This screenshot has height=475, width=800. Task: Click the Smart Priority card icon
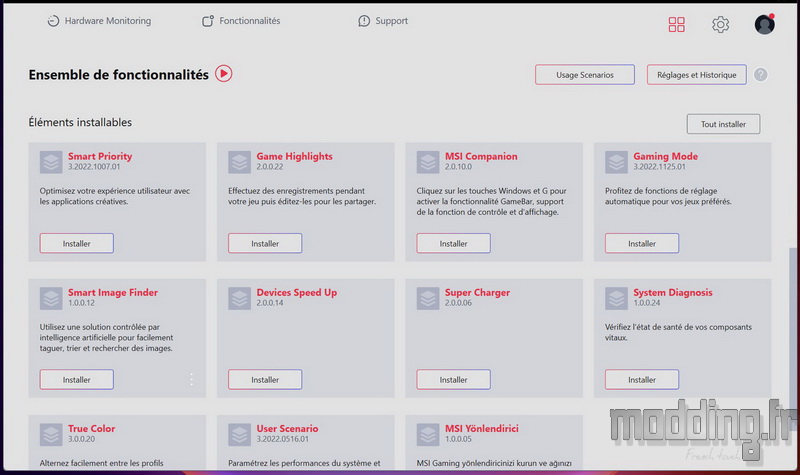click(51, 162)
